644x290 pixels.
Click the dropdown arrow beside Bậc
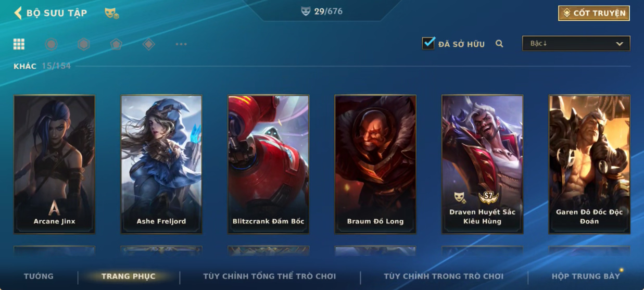pyautogui.click(x=620, y=44)
